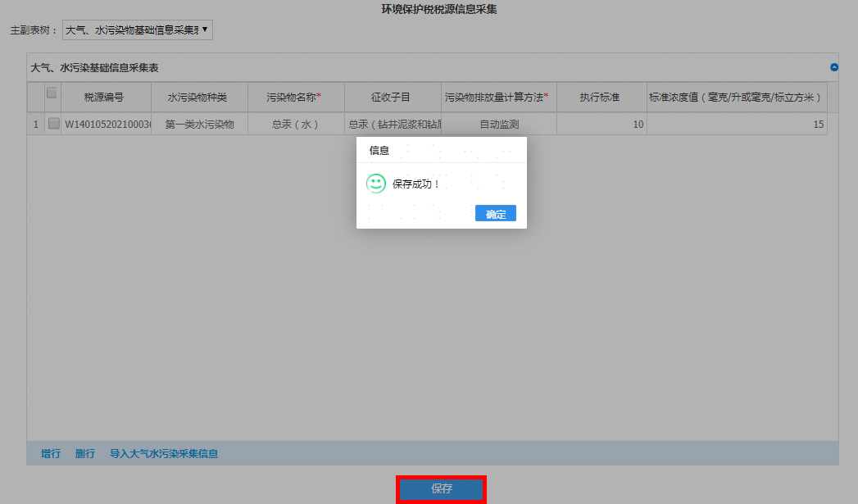This screenshot has width=858, height=504.
Task: Click the 自动监测 cell
Action: 499,125
